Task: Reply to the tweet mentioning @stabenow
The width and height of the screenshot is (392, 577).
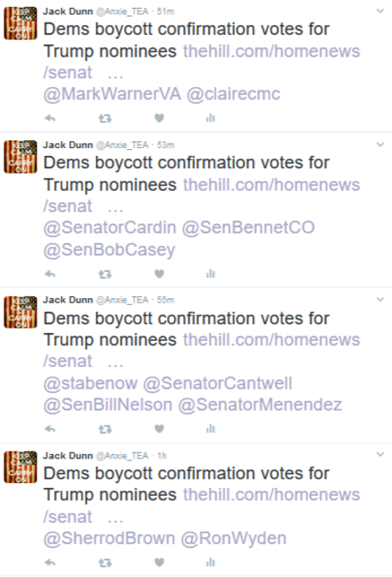Action: point(50,429)
